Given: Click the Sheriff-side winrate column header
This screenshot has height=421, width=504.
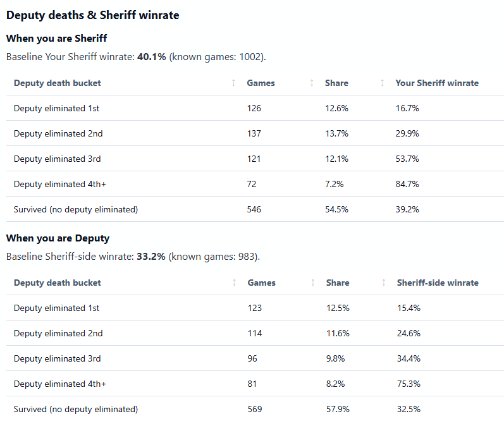Looking at the screenshot, I should coord(438,283).
